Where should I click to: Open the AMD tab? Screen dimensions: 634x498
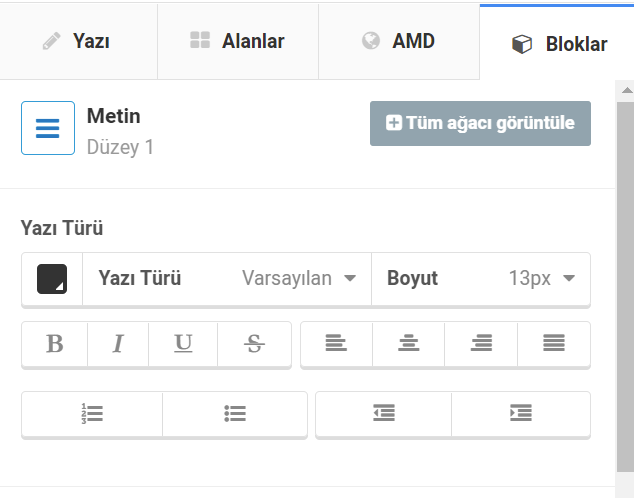coord(399,41)
